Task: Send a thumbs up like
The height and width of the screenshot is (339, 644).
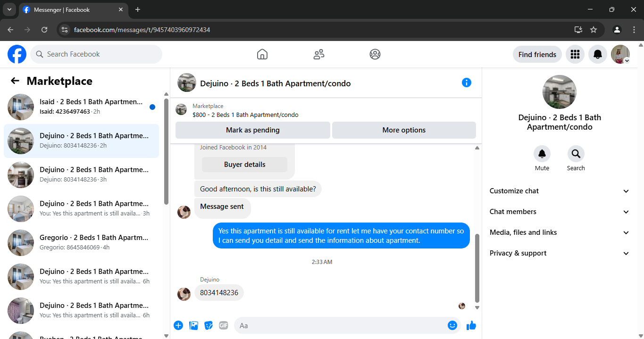Action: point(471,325)
